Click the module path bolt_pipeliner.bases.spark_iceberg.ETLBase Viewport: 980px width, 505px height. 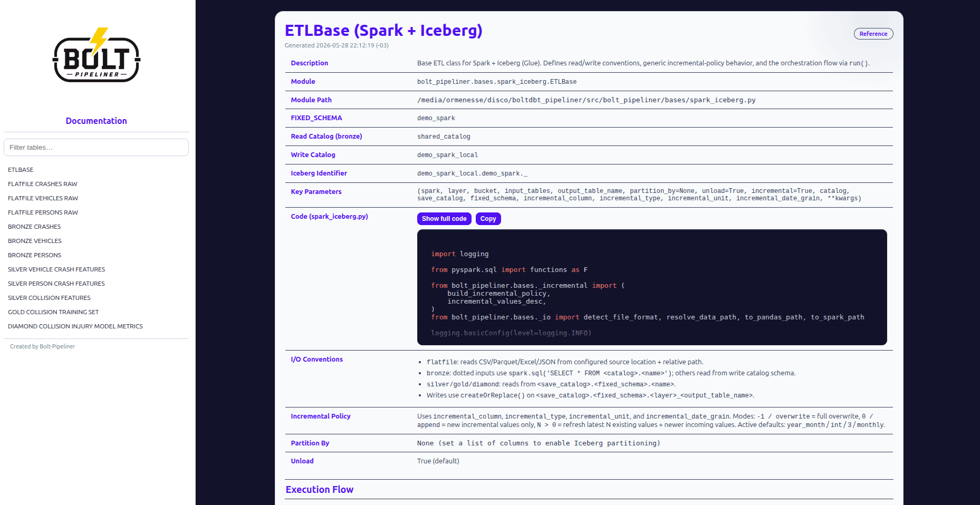(x=497, y=82)
